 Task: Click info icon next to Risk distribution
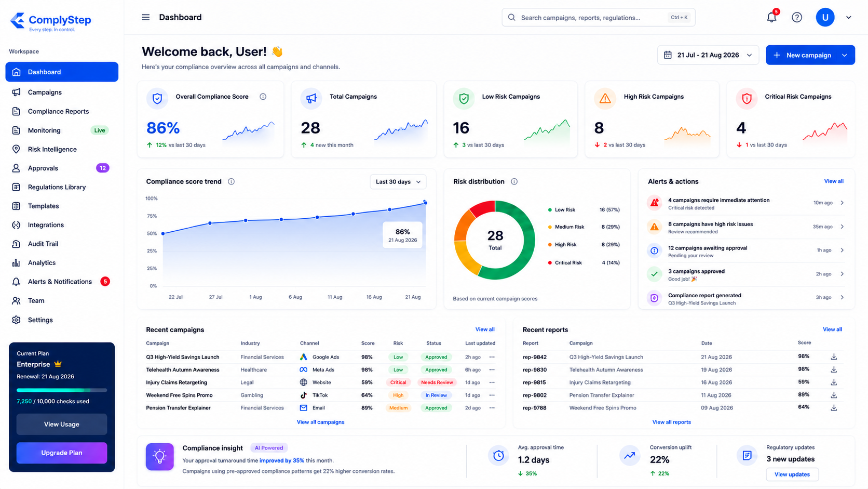pyautogui.click(x=514, y=181)
